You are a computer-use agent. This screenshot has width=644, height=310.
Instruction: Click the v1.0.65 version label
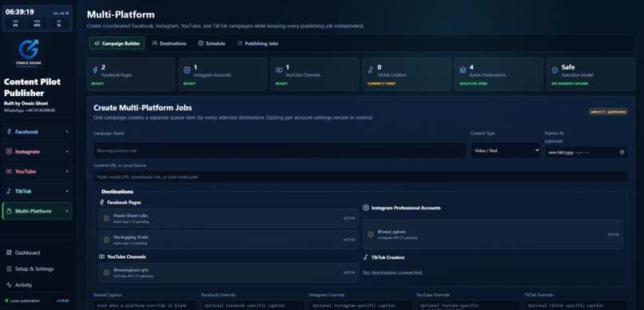click(63, 301)
